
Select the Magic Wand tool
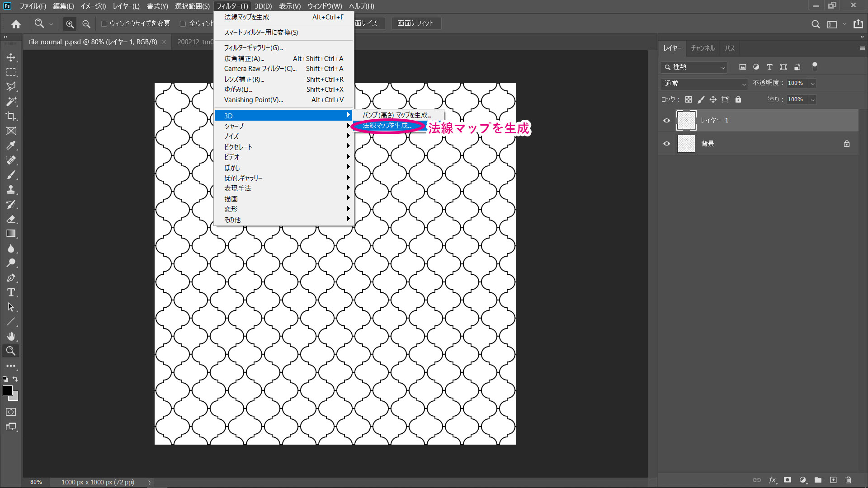coord(11,102)
